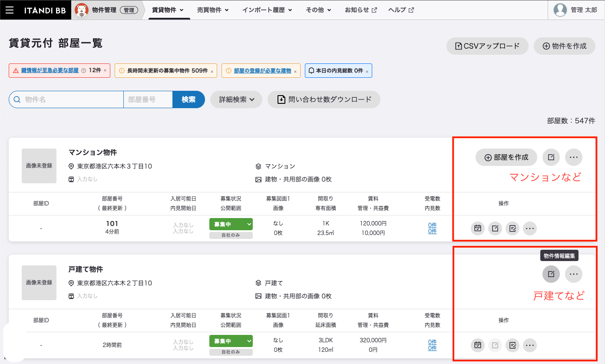Open the more options menu for 戸建て物件 building
The image size is (605, 364).
point(574,274)
